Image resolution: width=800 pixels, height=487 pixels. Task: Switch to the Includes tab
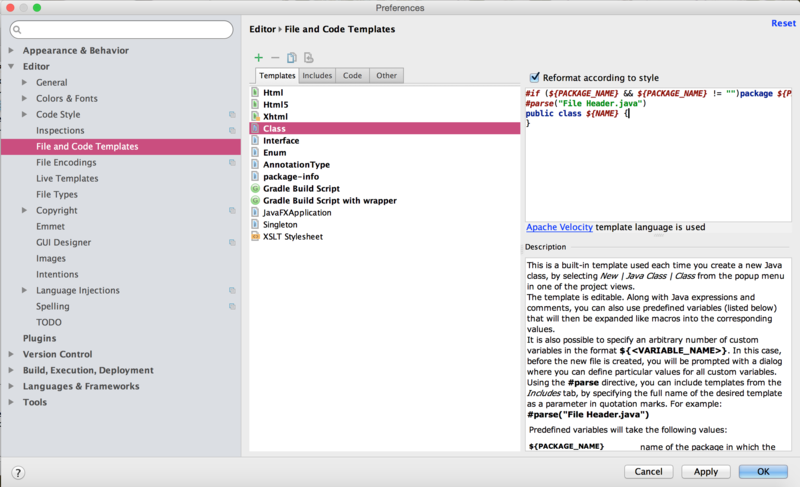(x=317, y=75)
